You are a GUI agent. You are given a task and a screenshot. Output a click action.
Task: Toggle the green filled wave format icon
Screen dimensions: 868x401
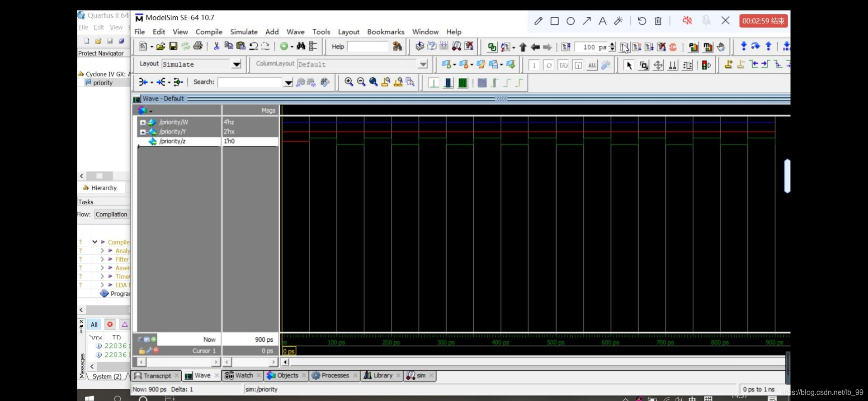pyautogui.click(x=462, y=82)
